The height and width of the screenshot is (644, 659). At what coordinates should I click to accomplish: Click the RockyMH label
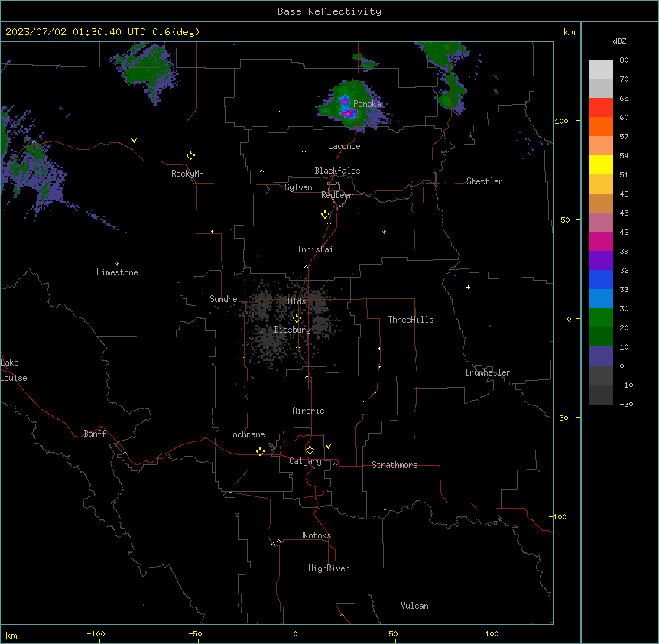[x=187, y=174]
